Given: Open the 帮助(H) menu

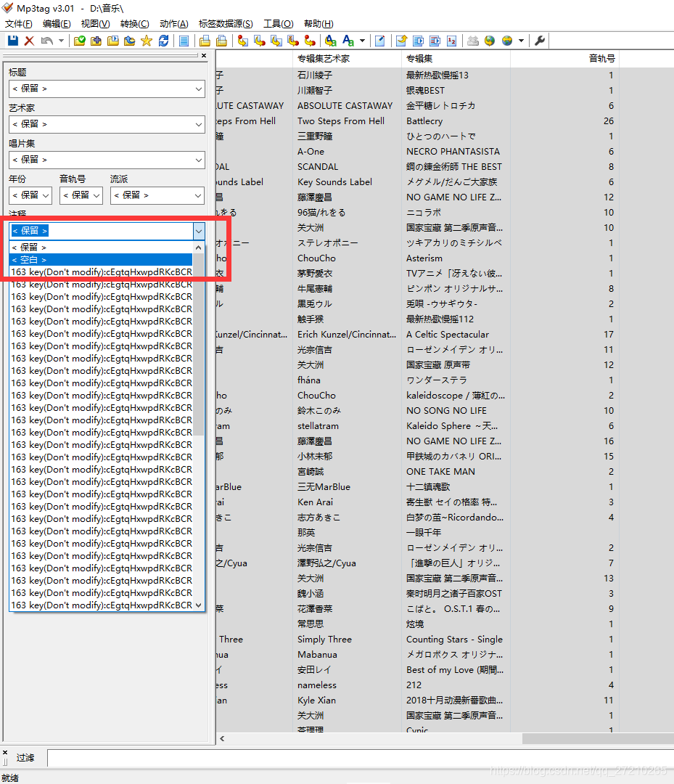Looking at the screenshot, I should (318, 24).
